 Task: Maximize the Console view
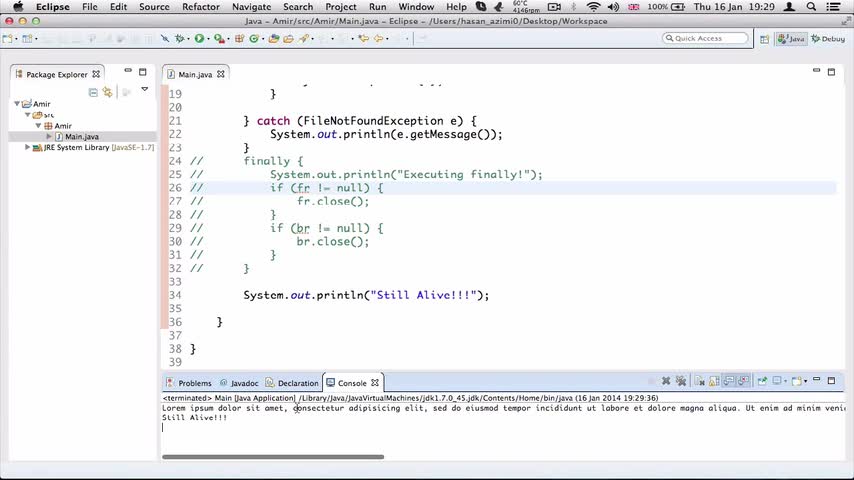(x=831, y=380)
